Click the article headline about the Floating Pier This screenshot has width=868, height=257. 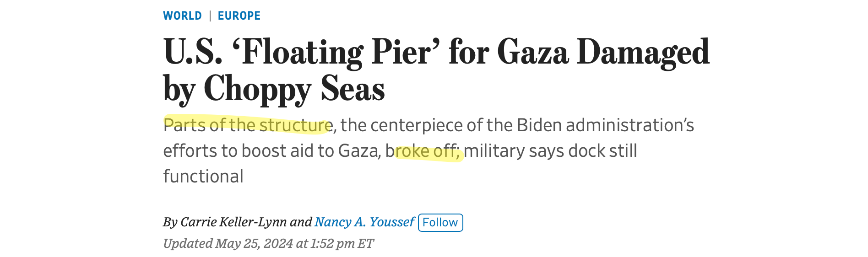tap(436, 70)
